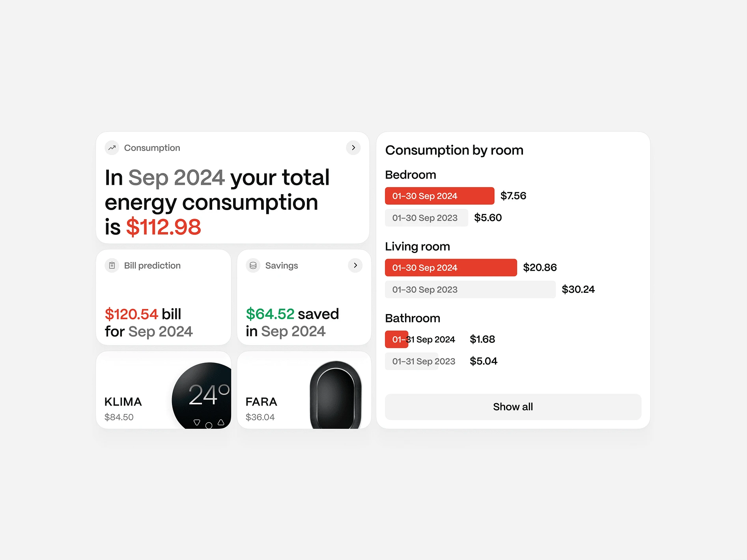Click the $112.98 total consumption amount
Image resolution: width=747 pixels, height=560 pixels.
(163, 227)
